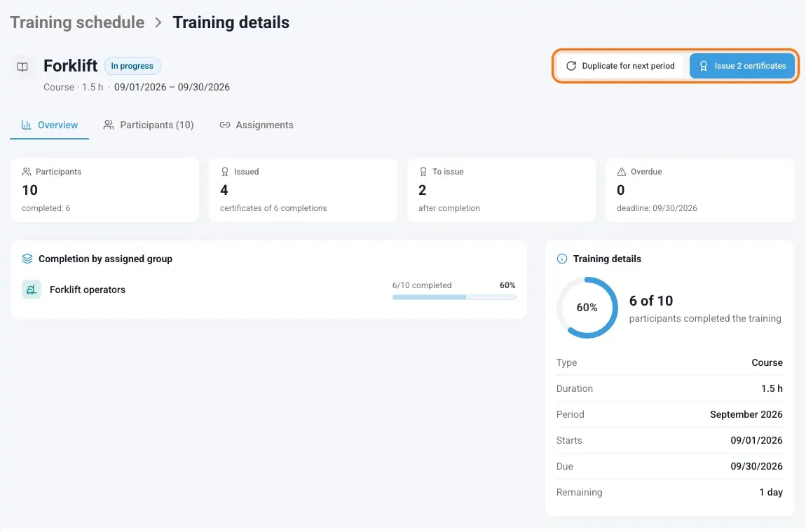This screenshot has height=532, width=806.
Task: Click the layers icon by Completion by assigned group
Action: coord(27,259)
